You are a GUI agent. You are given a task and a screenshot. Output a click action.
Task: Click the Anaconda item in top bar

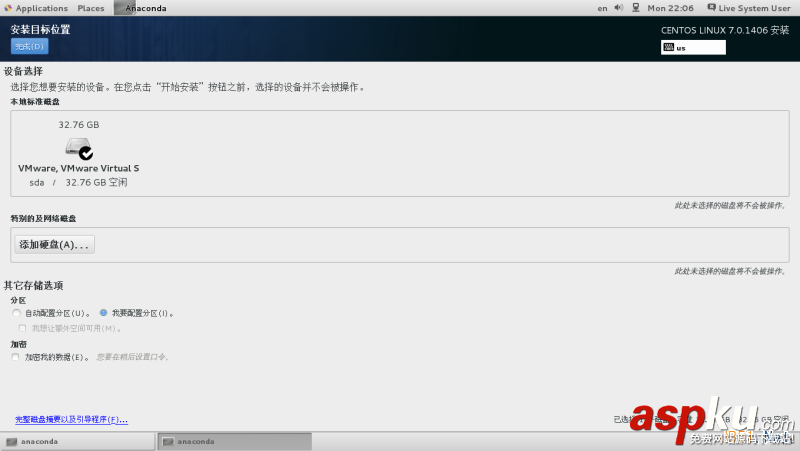click(x=140, y=8)
